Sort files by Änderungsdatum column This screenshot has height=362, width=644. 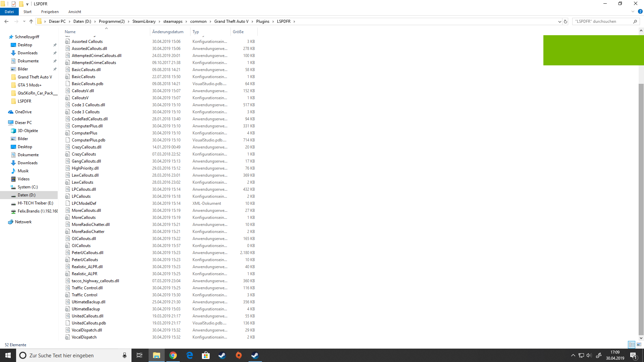[168, 32]
